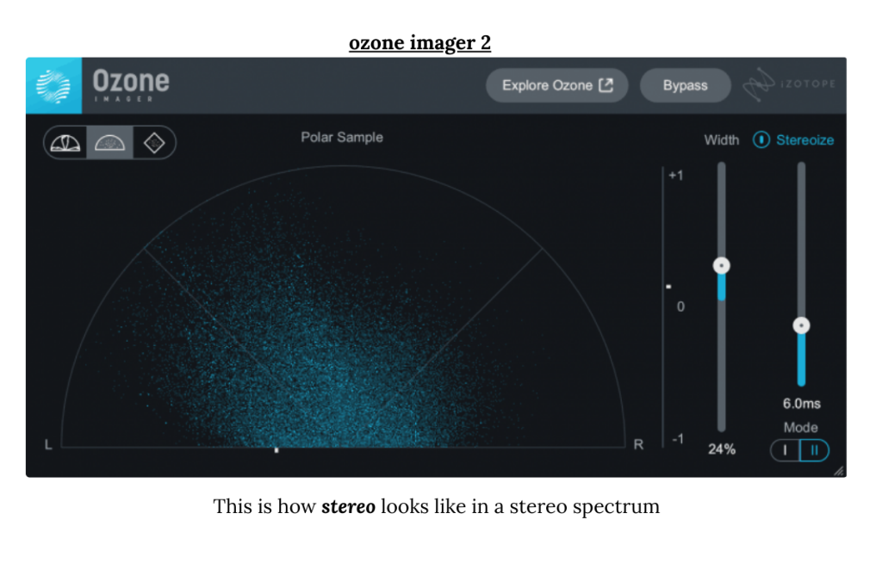Screen dimensions: 882x588
Task: Switch Stereoize to Mode I
Action: (785, 449)
